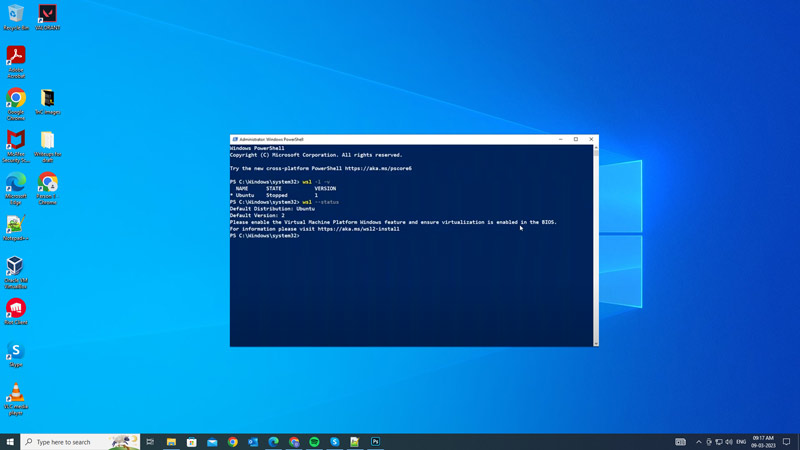This screenshot has width=800, height=450.
Task: Select the Microsoft Edge desktop shortcut
Action: pyautogui.click(x=16, y=188)
